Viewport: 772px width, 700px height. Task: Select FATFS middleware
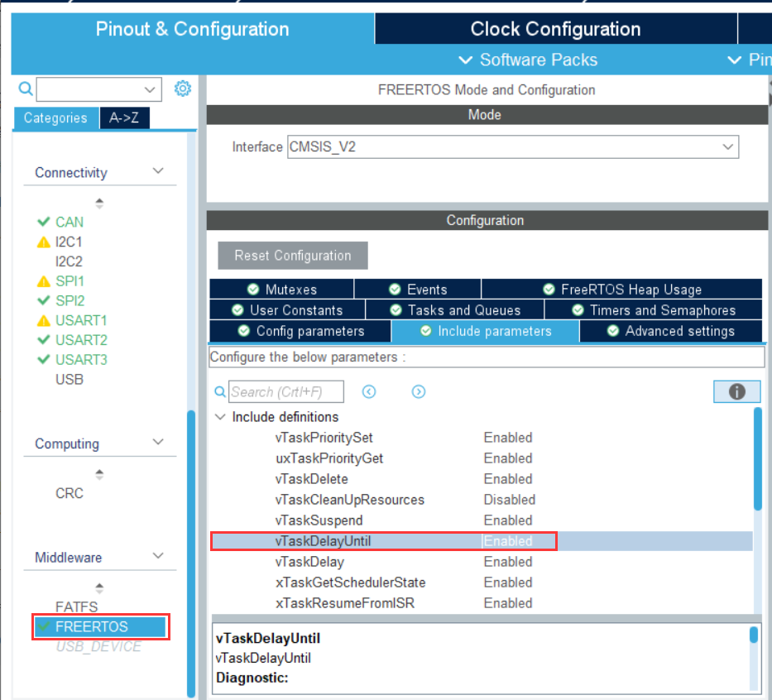[76, 607]
